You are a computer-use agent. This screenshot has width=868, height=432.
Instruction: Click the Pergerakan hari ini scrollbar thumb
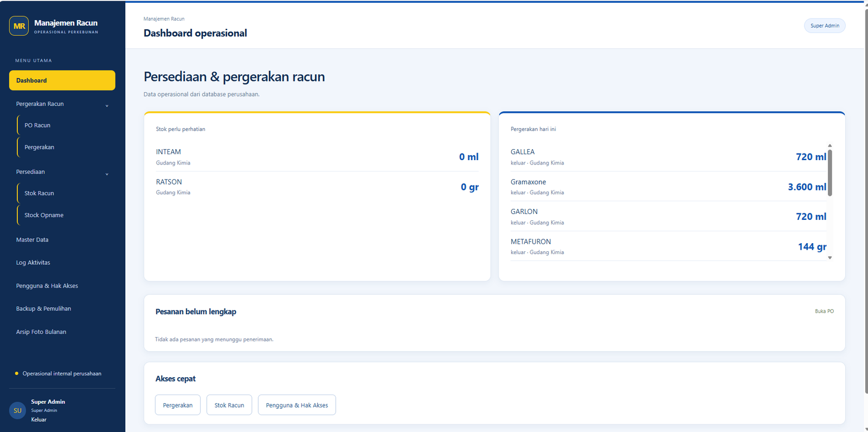pyautogui.click(x=830, y=173)
